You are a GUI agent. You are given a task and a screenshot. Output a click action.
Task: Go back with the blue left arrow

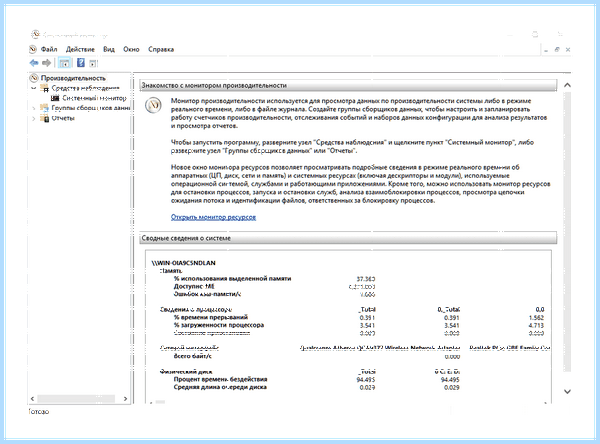[34, 63]
